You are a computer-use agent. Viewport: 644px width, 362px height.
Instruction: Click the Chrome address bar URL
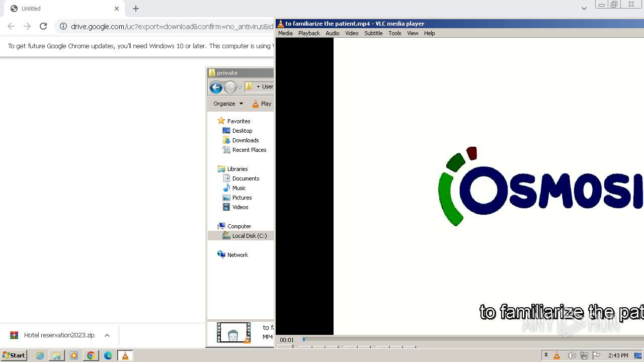point(172,27)
